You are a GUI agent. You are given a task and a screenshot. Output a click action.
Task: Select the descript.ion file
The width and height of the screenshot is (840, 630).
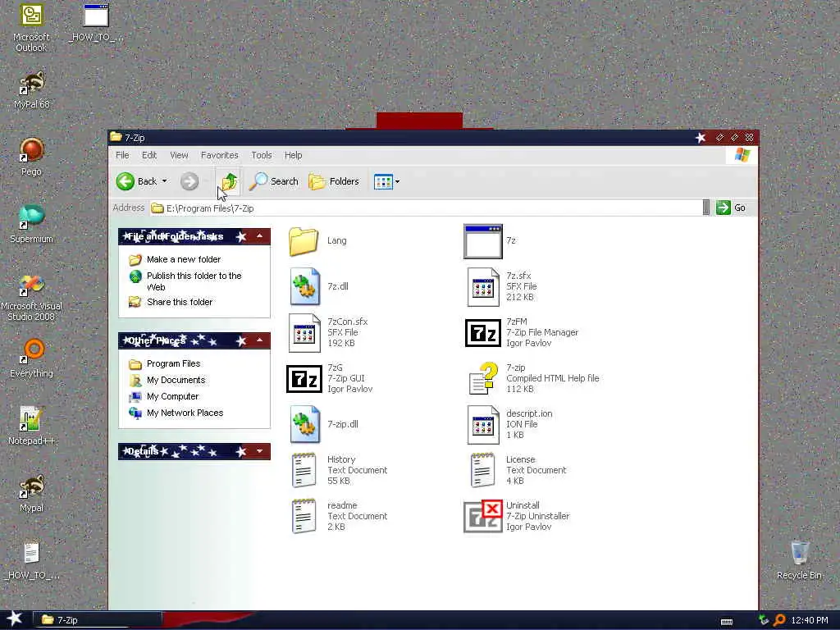(x=482, y=424)
